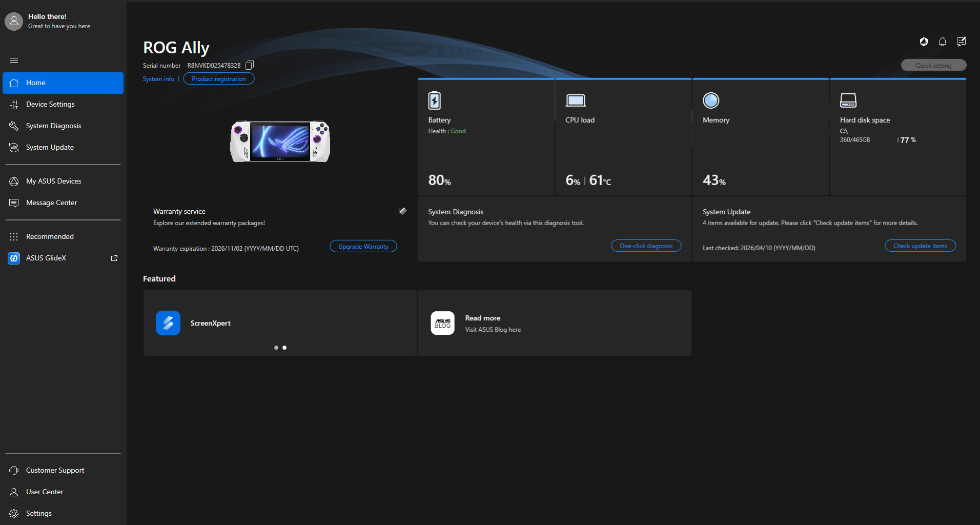The image size is (980, 525).
Task: Click the Home house icon
Action: 14,83
